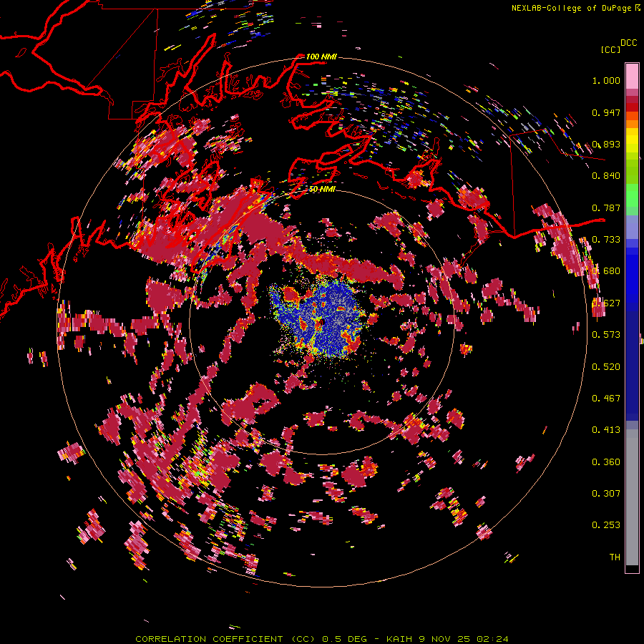Click the 0.840 scale value

(x=606, y=176)
